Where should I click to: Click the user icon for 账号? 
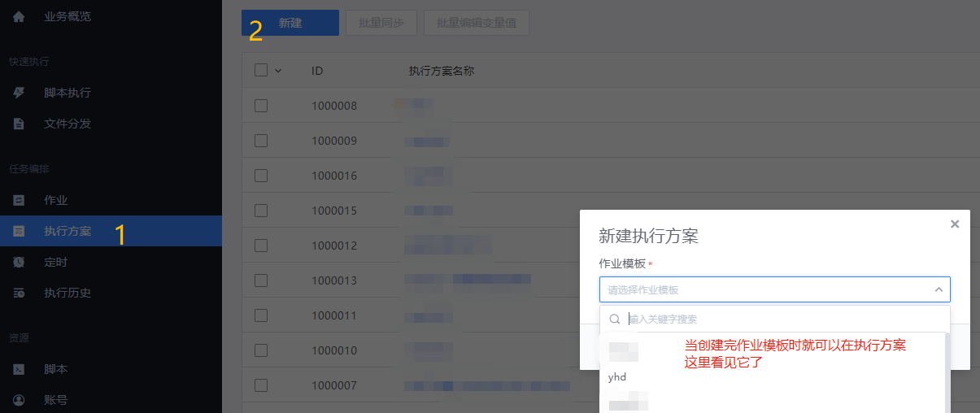19,400
